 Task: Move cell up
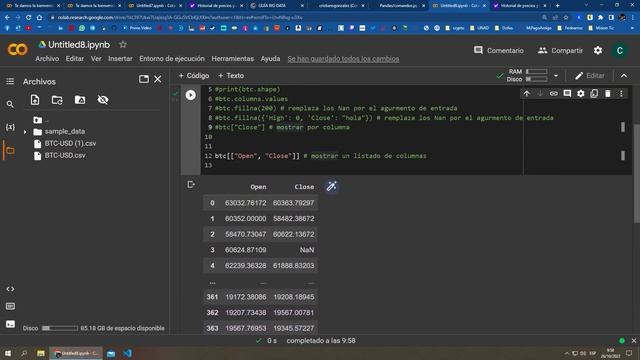[x=527, y=94]
